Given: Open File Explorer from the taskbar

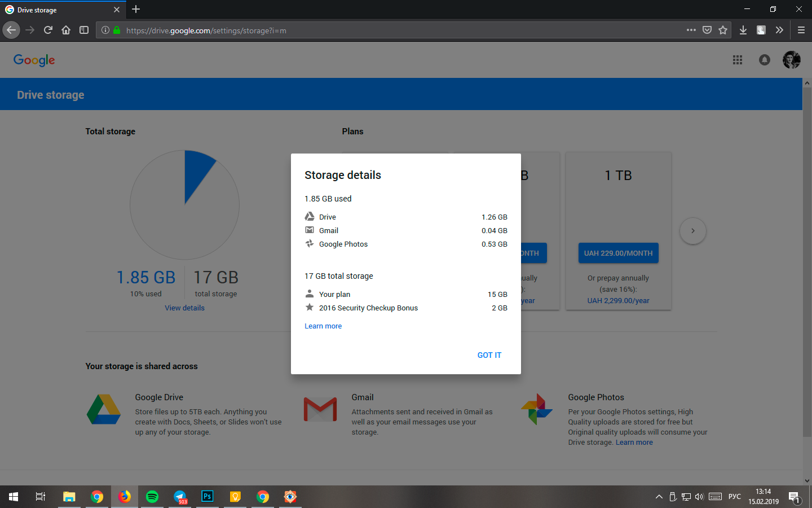Looking at the screenshot, I should pos(69,497).
